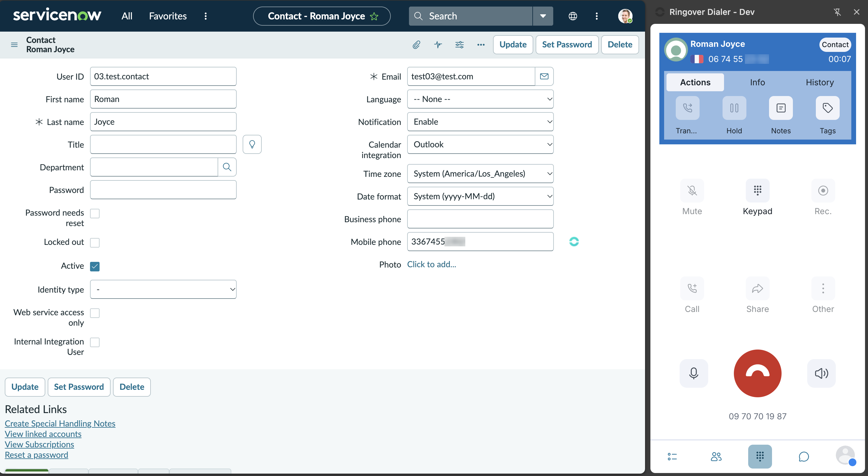The height and width of the screenshot is (476, 868).
Task: Open the Notification dropdown
Action: pos(480,122)
